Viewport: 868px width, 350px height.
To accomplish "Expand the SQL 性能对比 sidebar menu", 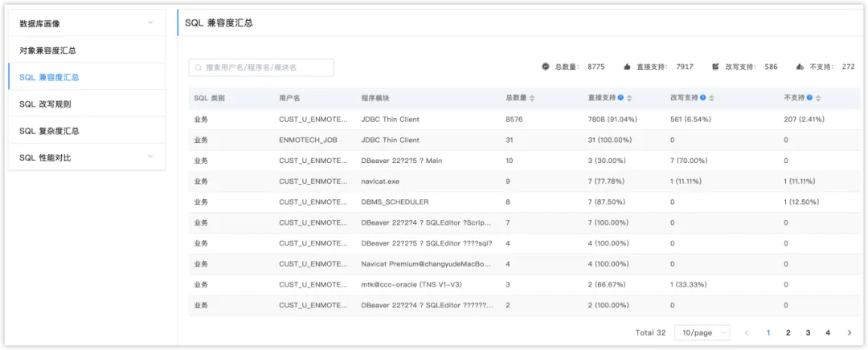I will pyautogui.click(x=149, y=157).
